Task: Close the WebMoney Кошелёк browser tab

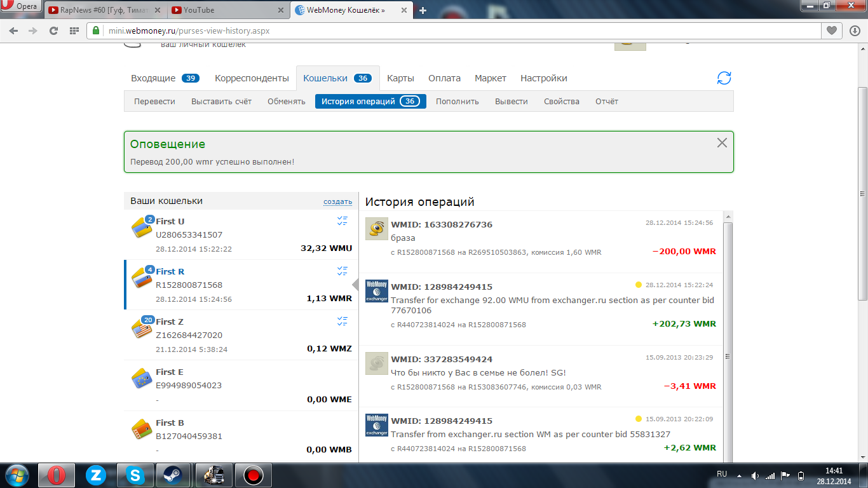Action: tap(405, 10)
